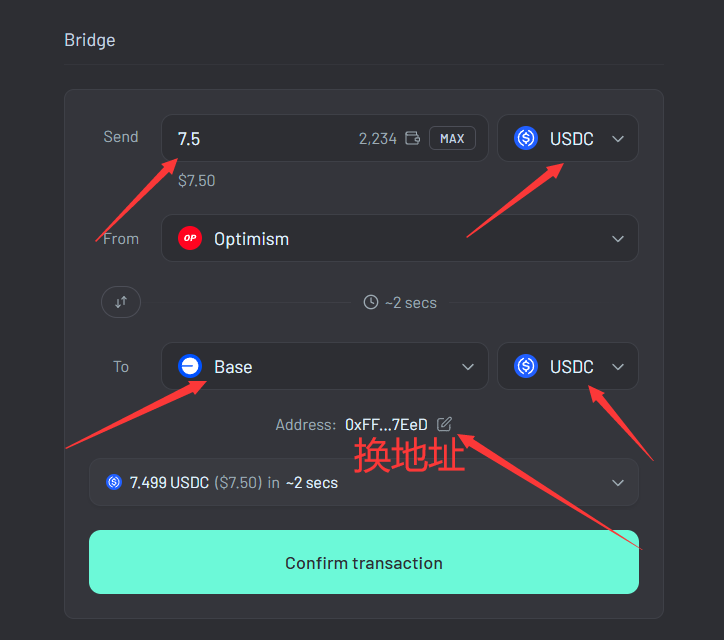The width and height of the screenshot is (724, 640).
Task: Click USDC icon in the quote summary
Action: click(114, 482)
